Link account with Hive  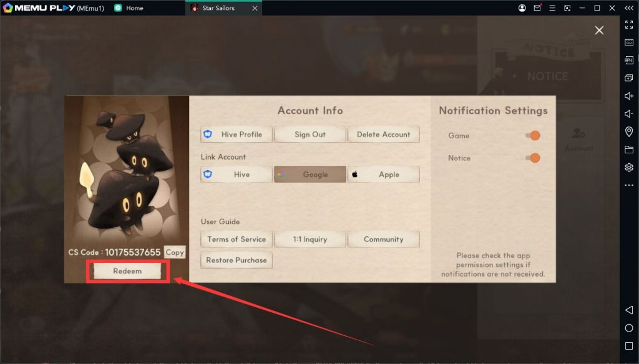point(237,175)
